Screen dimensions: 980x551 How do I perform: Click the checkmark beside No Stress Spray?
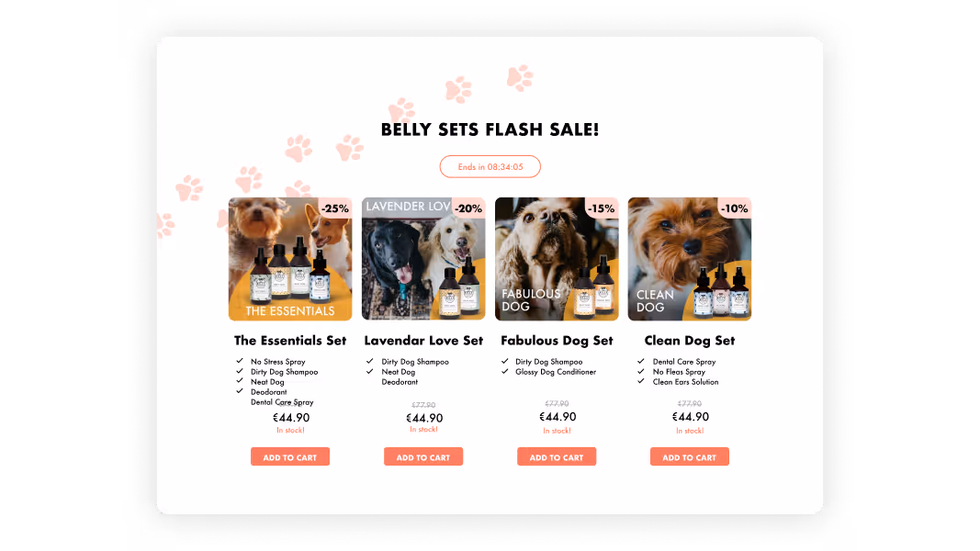tap(240, 361)
